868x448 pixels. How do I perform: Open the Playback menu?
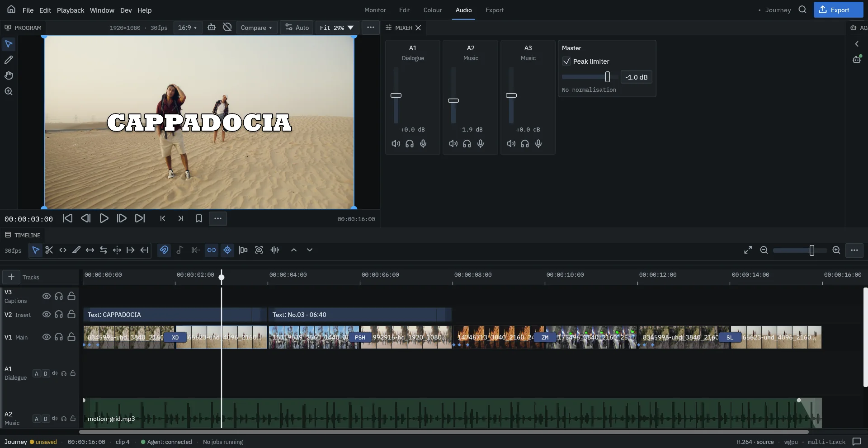pyautogui.click(x=71, y=10)
